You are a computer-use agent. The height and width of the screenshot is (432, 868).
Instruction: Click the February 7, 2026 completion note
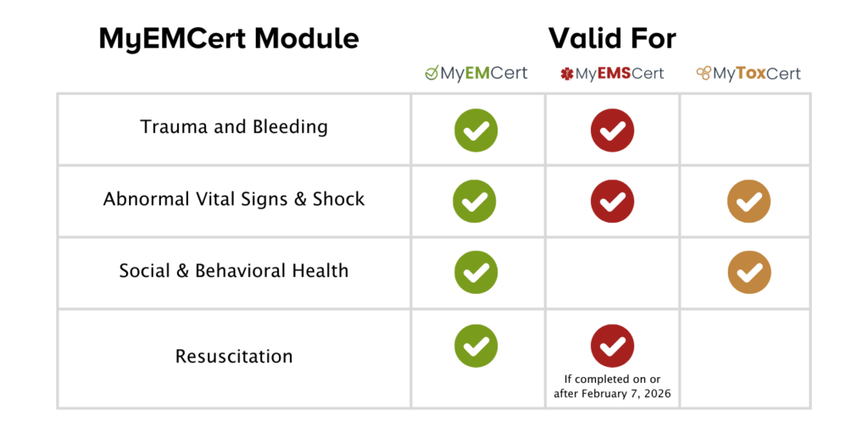[x=612, y=387]
